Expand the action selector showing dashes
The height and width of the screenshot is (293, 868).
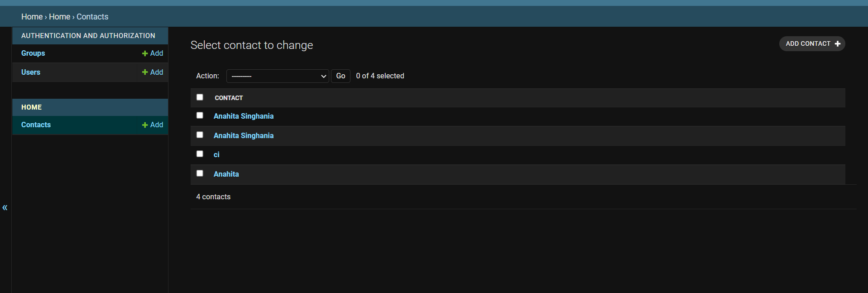point(278,76)
